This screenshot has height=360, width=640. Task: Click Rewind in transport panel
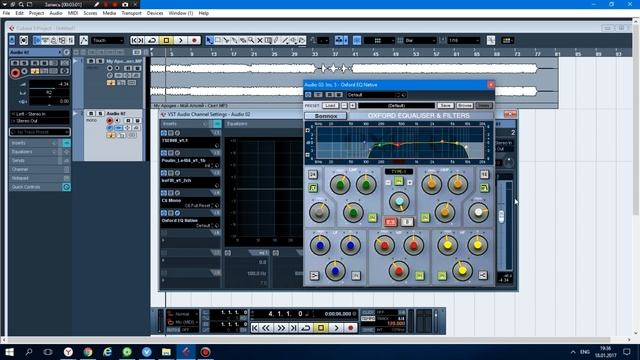click(267, 328)
